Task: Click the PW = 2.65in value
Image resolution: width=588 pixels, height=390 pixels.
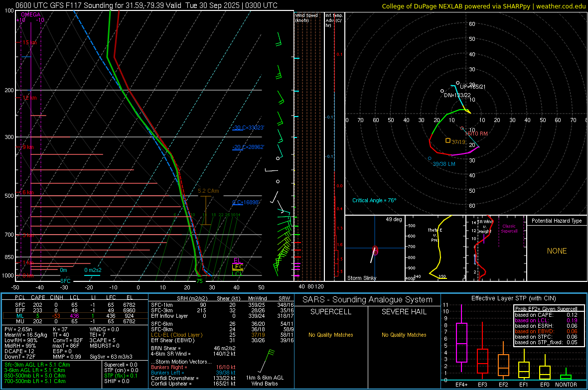Action: click(18, 329)
